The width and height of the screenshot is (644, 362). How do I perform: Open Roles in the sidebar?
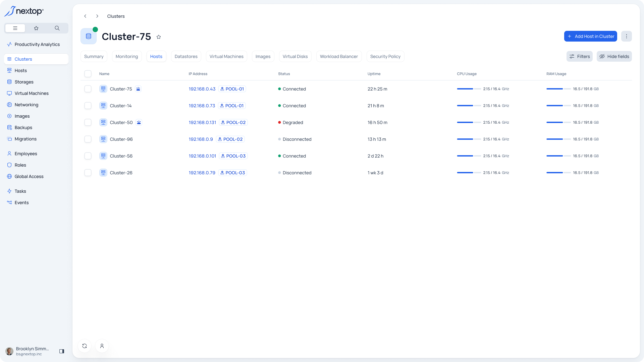click(36, 165)
